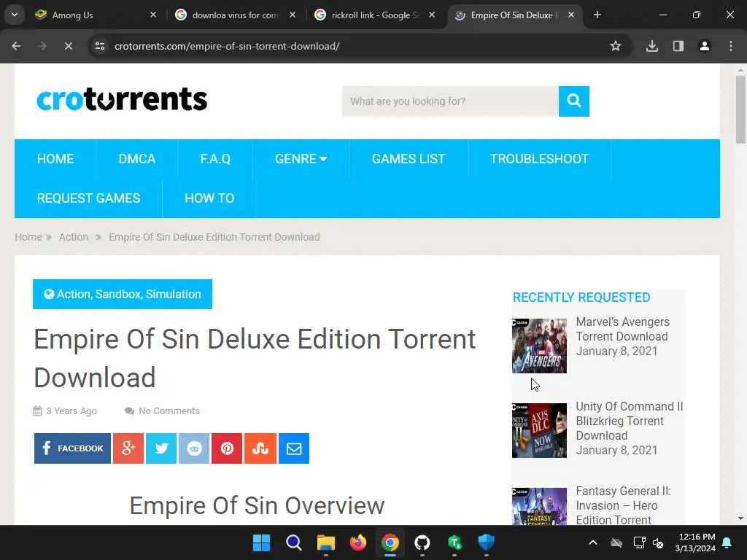Open Chrome three-dot menu

tap(731, 46)
